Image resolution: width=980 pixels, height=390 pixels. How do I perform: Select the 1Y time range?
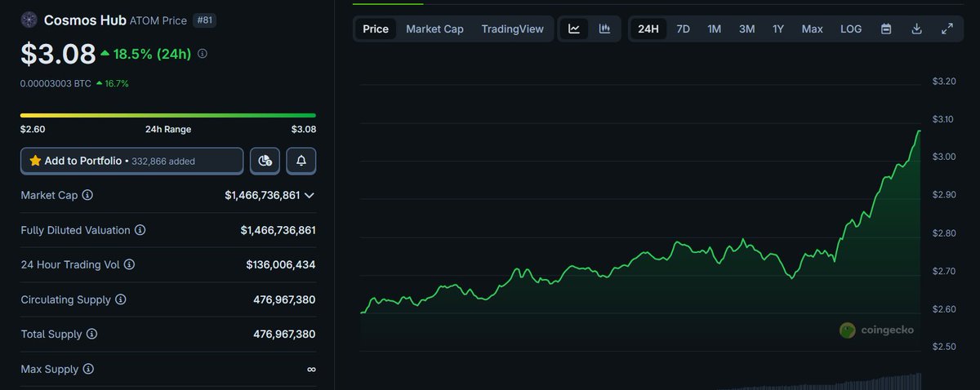pyautogui.click(x=778, y=29)
